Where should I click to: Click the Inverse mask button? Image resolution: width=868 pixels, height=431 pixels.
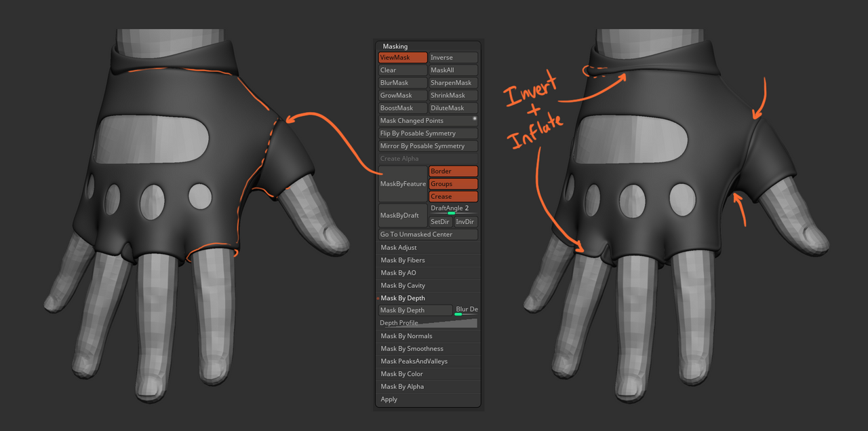pos(454,58)
